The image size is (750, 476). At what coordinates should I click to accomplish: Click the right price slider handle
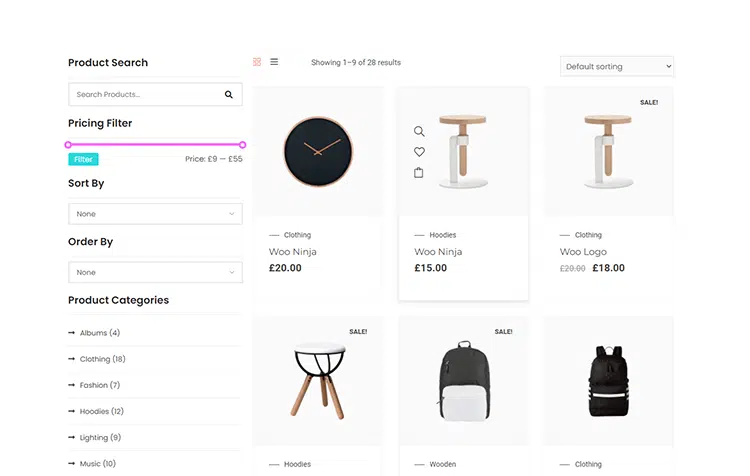(x=242, y=145)
